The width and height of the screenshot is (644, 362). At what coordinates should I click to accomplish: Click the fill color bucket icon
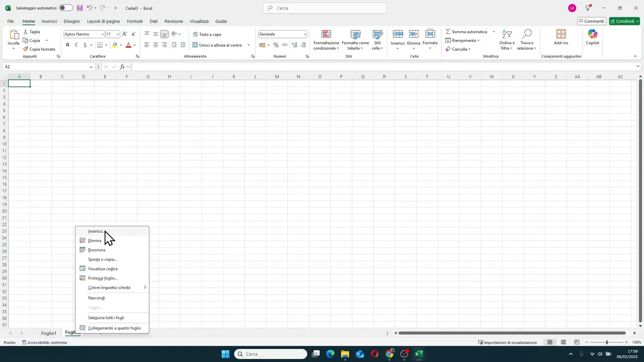pos(115,45)
